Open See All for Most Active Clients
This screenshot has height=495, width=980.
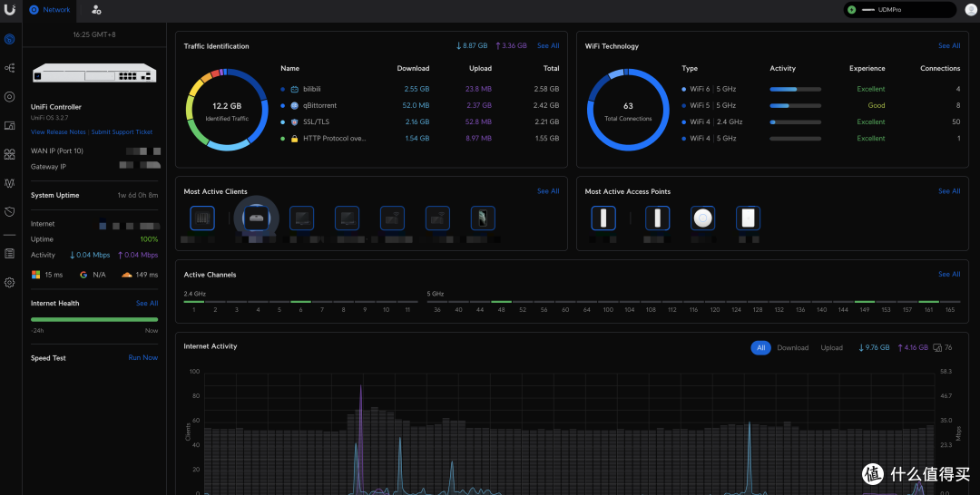[548, 191]
